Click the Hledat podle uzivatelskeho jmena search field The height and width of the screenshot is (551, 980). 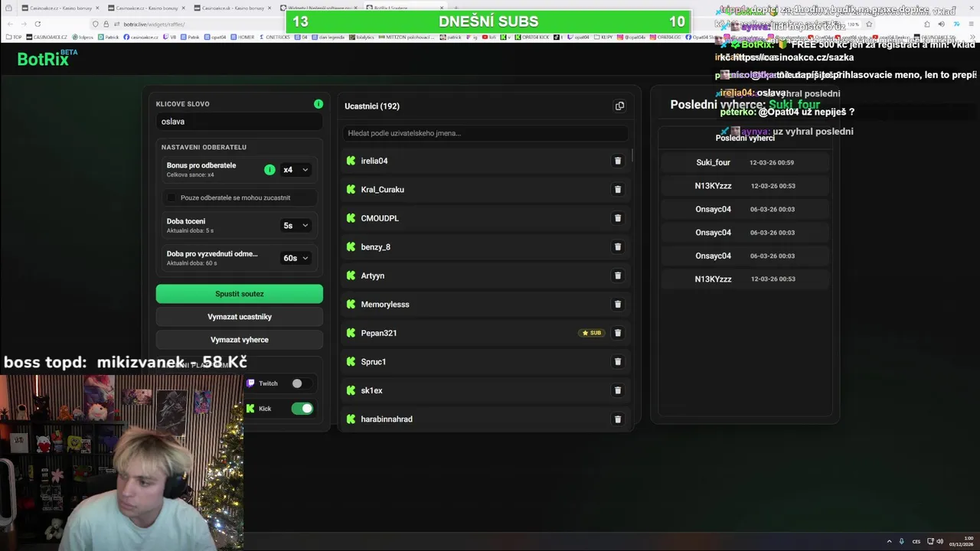(485, 133)
